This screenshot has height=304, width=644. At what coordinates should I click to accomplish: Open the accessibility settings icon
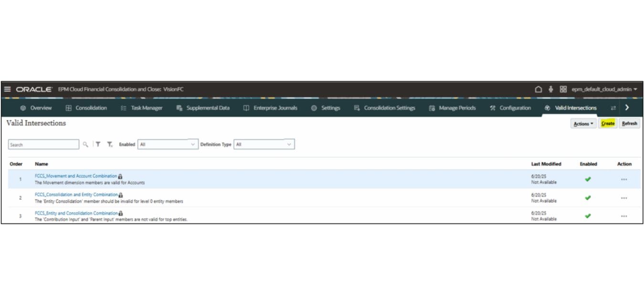pos(551,89)
